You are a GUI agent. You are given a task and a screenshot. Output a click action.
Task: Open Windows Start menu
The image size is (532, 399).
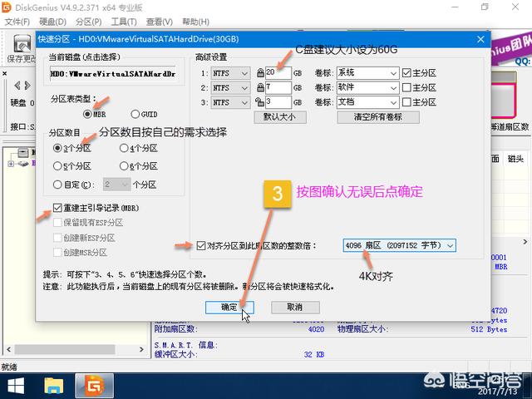pos(16,386)
